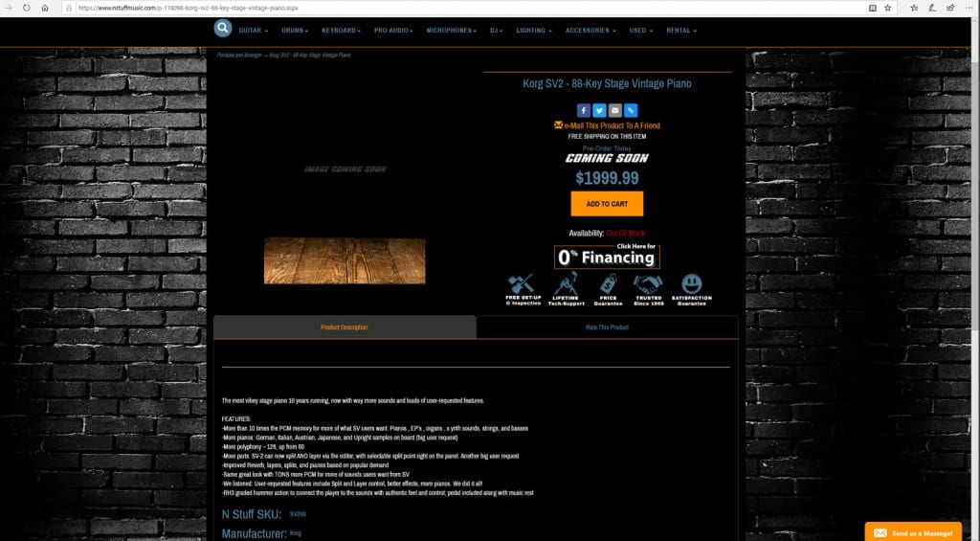Click the browser forward arrow
This screenshot has height=541, width=980.
[x=8, y=8]
